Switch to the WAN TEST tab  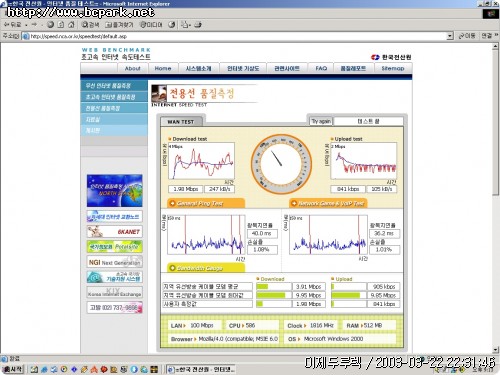(181, 122)
